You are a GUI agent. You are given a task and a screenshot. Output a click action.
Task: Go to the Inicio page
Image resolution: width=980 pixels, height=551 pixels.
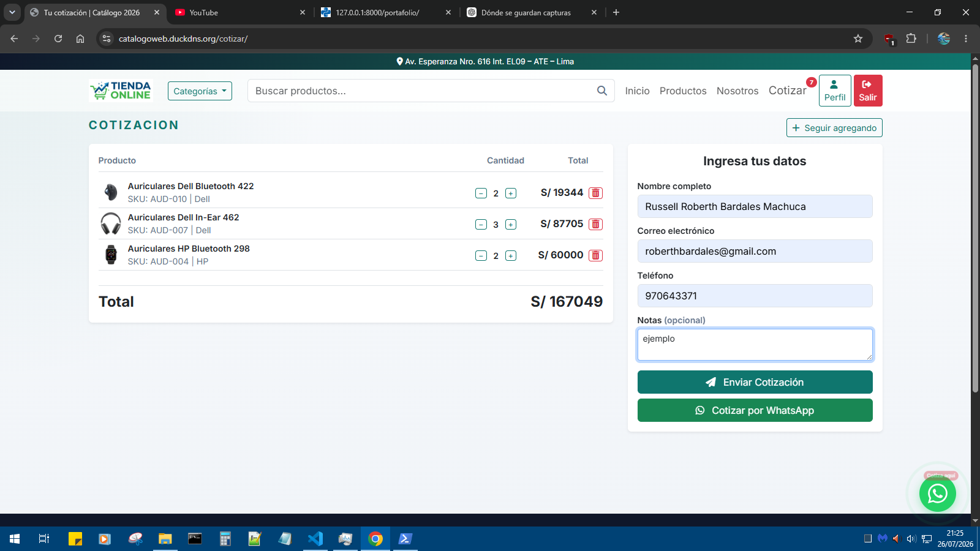[x=637, y=91]
